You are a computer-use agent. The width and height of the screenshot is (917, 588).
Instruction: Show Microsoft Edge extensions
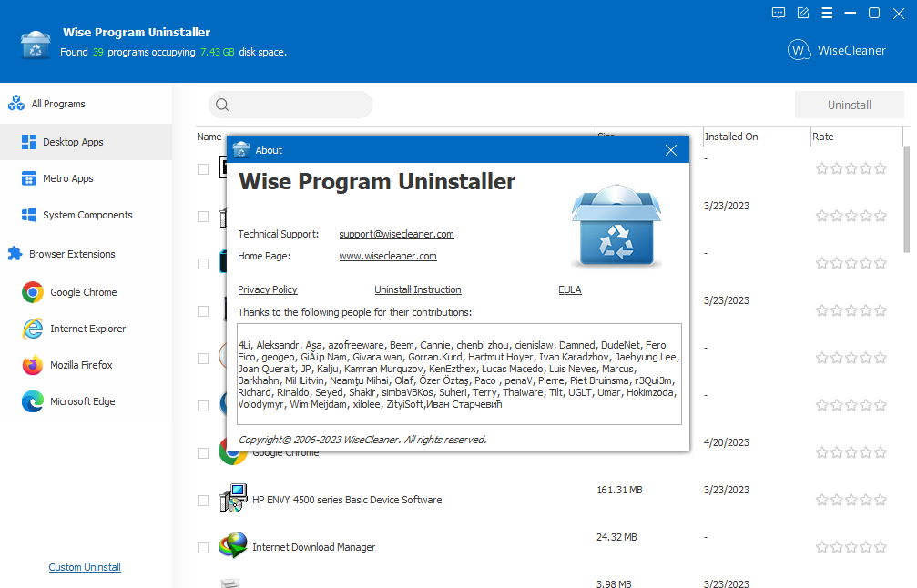click(x=82, y=401)
